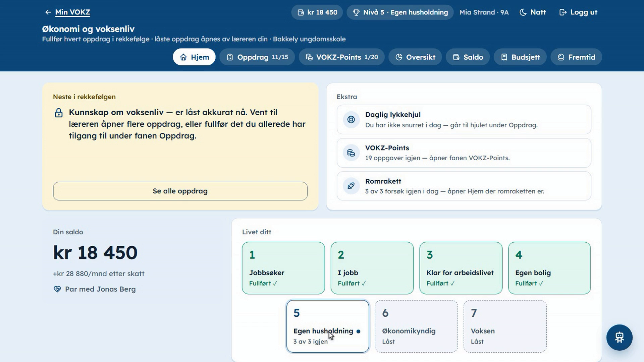Toggle Natt dark mode
This screenshot has height=362, width=644.
(533, 12)
